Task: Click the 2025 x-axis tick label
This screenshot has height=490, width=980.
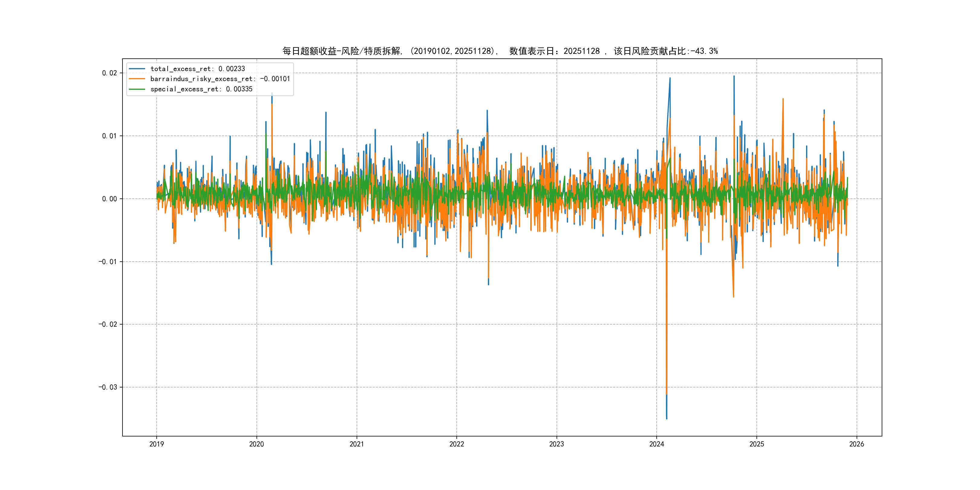Action: [757, 444]
